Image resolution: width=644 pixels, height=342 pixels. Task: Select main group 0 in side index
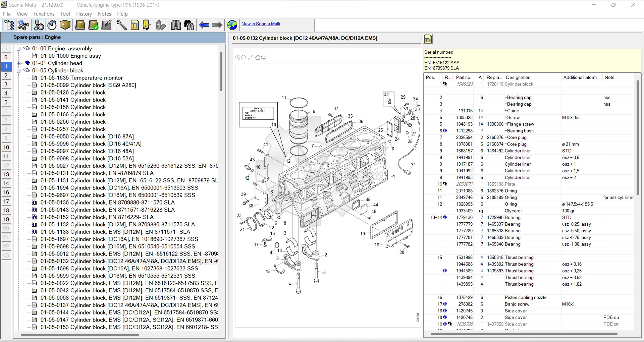pyautogui.click(x=6, y=57)
